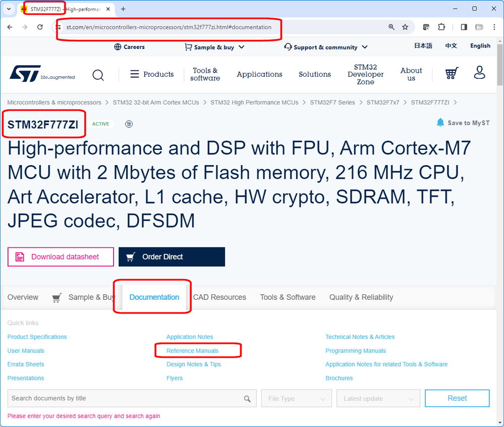
Task: Switch to Quality & Reliability tab
Action: click(361, 297)
